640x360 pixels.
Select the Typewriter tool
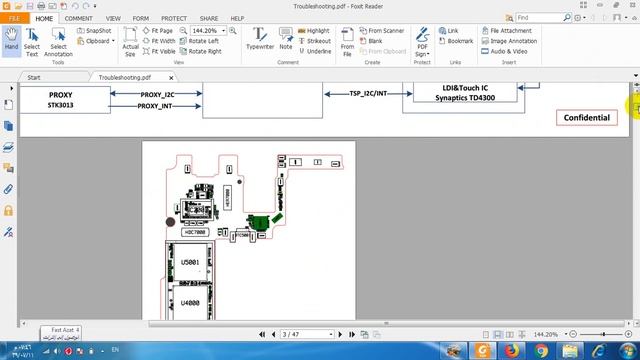260,39
